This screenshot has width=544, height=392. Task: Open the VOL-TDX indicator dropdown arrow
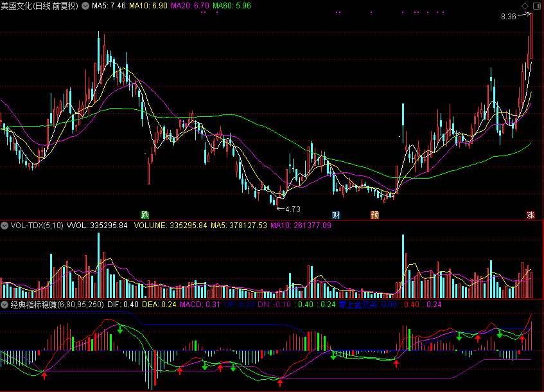tap(5, 226)
